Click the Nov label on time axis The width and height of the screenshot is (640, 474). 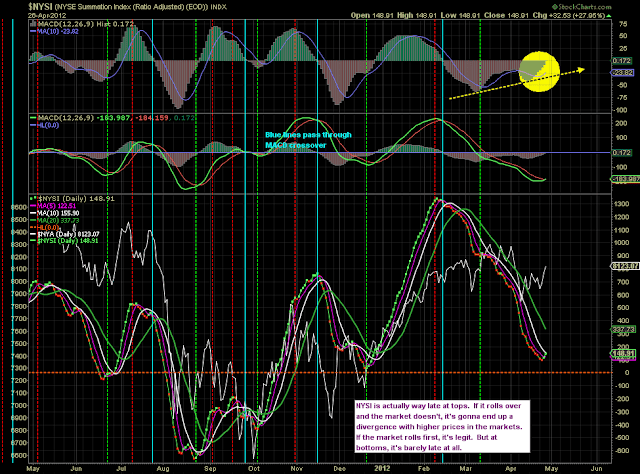[296, 468]
